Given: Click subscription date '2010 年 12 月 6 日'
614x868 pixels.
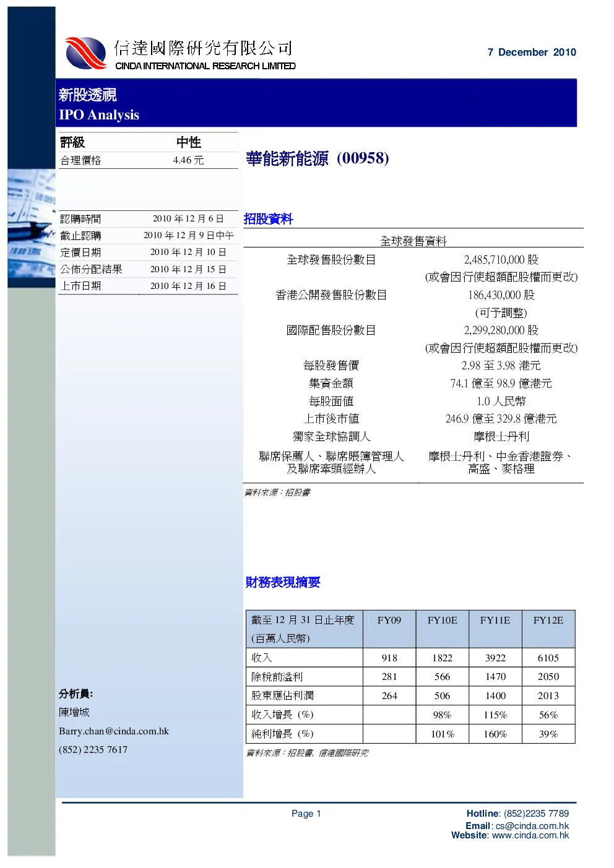Looking at the screenshot, I should click(x=188, y=219).
